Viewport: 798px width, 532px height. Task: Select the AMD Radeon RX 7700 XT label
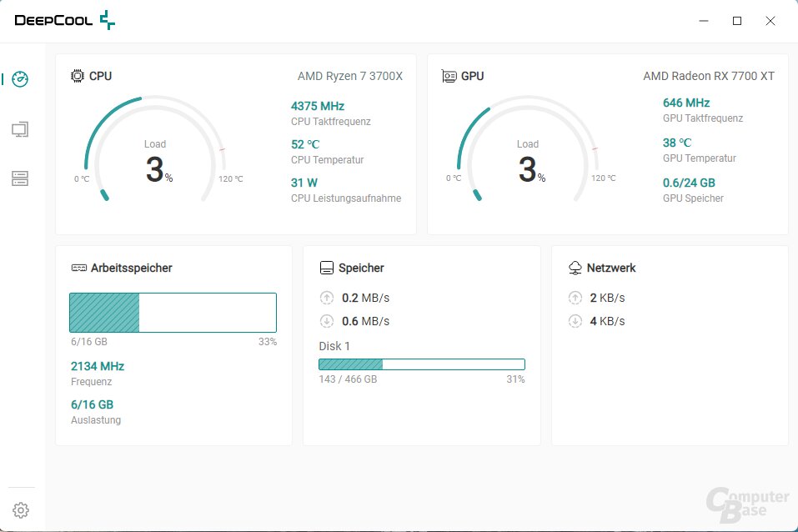point(708,76)
